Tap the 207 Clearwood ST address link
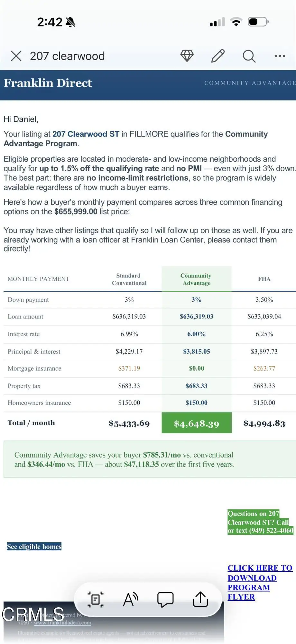Image resolution: width=296 pixels, height=644 pixels. [x=86, y=134]
